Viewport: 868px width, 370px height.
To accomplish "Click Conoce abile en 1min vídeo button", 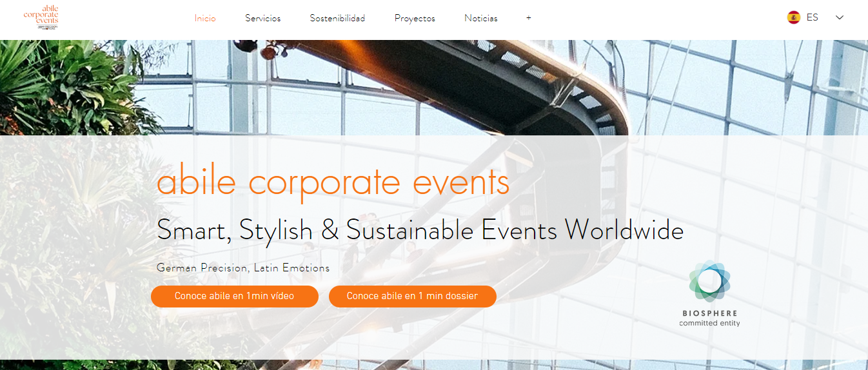I will (x=235, y=297).
